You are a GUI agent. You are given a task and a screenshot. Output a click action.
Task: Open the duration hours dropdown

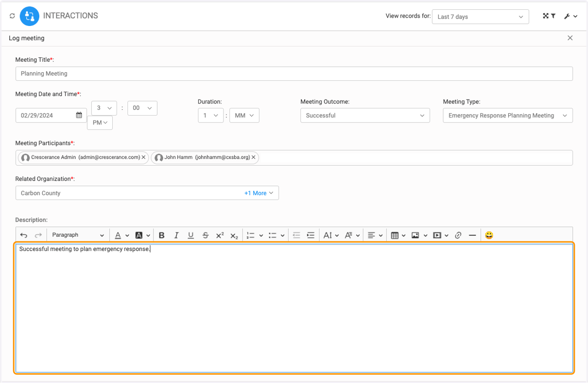coord(211,115)
